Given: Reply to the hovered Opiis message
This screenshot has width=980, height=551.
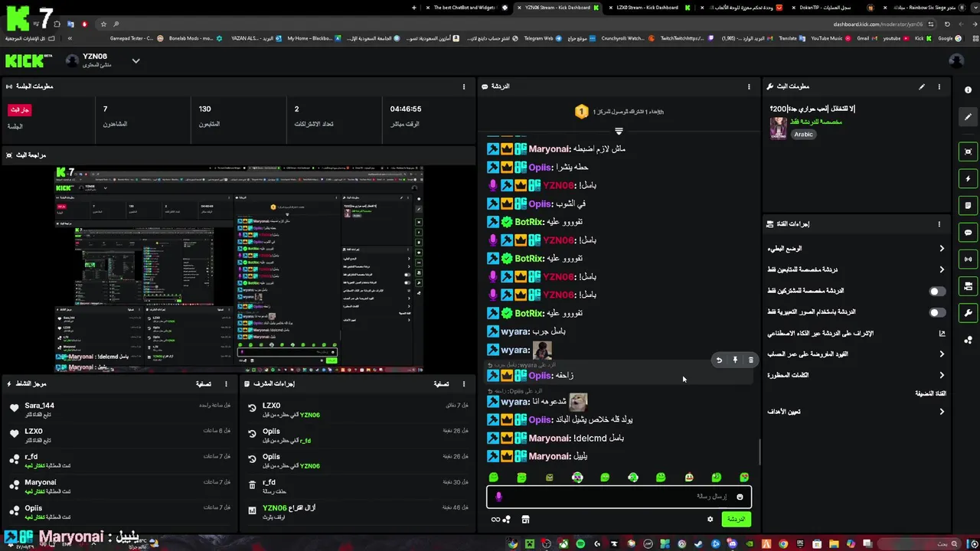Looking at the screenshot, I should (719, 360).
